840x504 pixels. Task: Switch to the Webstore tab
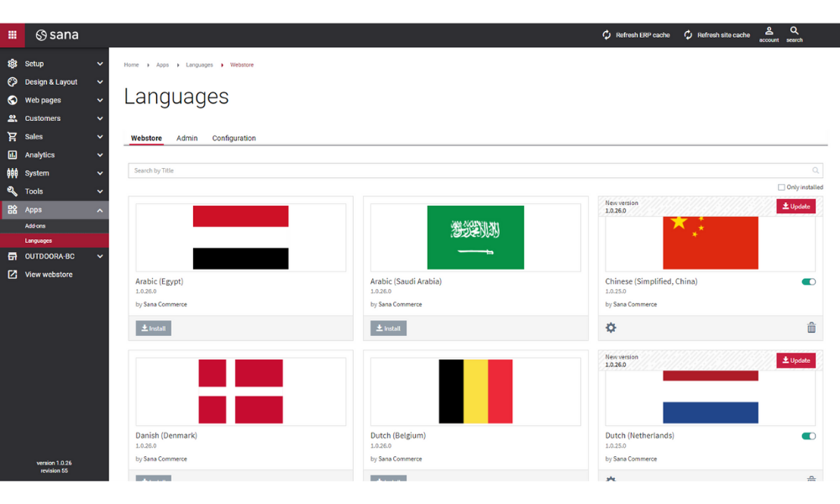[146, 139]
